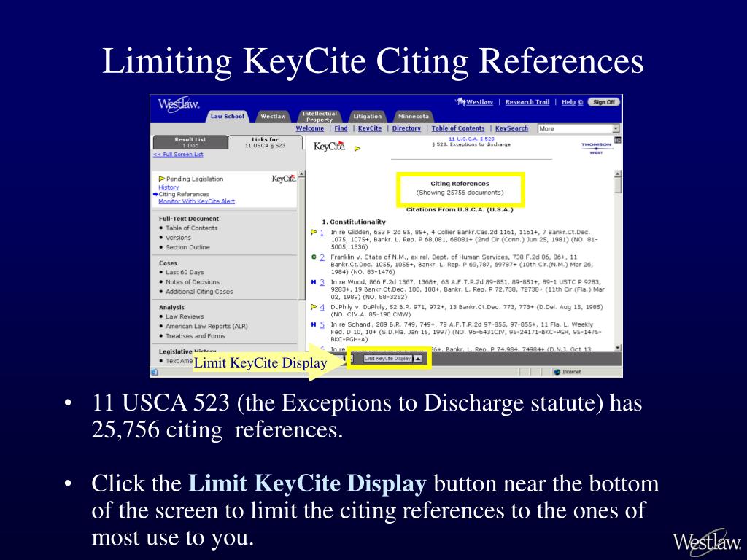Image resolution: width=747 pixels, height=560 pixels.
Task: Select Treatises and Forms
Action: click(x=196, y=335)
